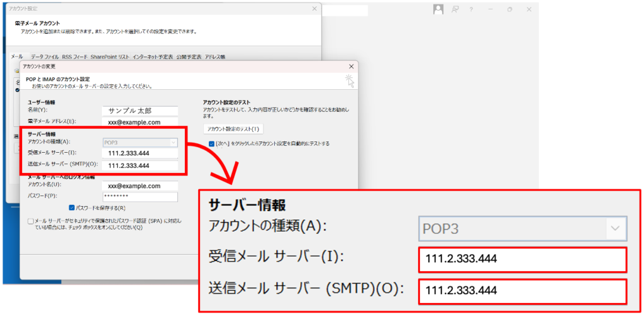Screen dimensions: 644x315
Task: Toggle パスワードを保存する checkbox
Action: point(72,207)
